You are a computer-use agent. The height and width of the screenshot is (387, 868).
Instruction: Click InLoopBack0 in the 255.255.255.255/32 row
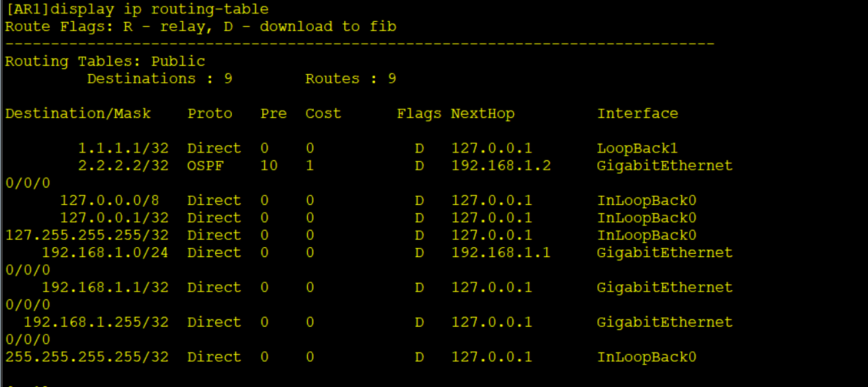647,357
